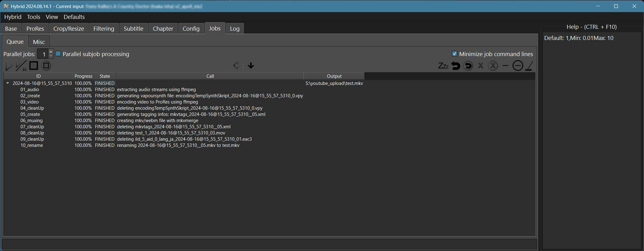Click the State column header
Viewport: 644px width, 251px height.
click(x=105, y=76)
